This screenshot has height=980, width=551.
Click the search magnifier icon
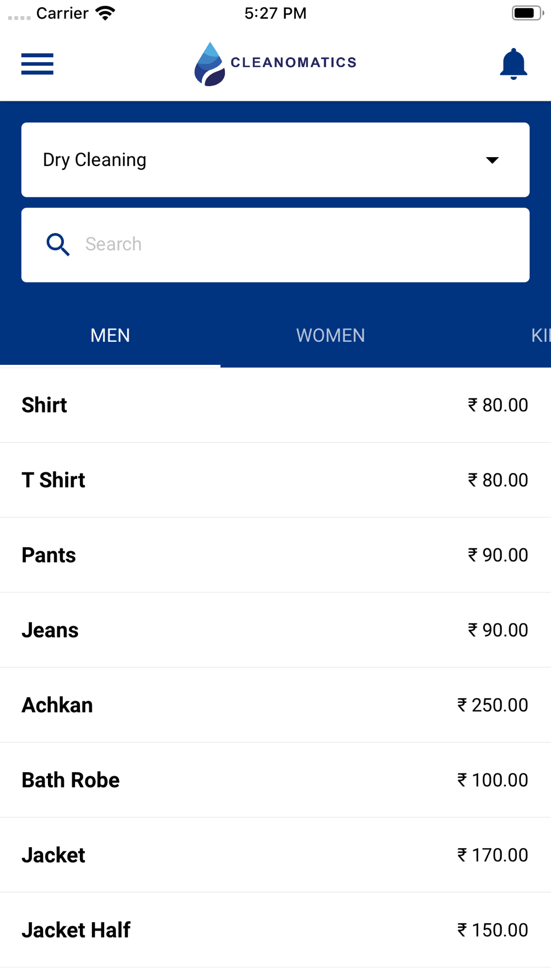(x=58, y=245)
